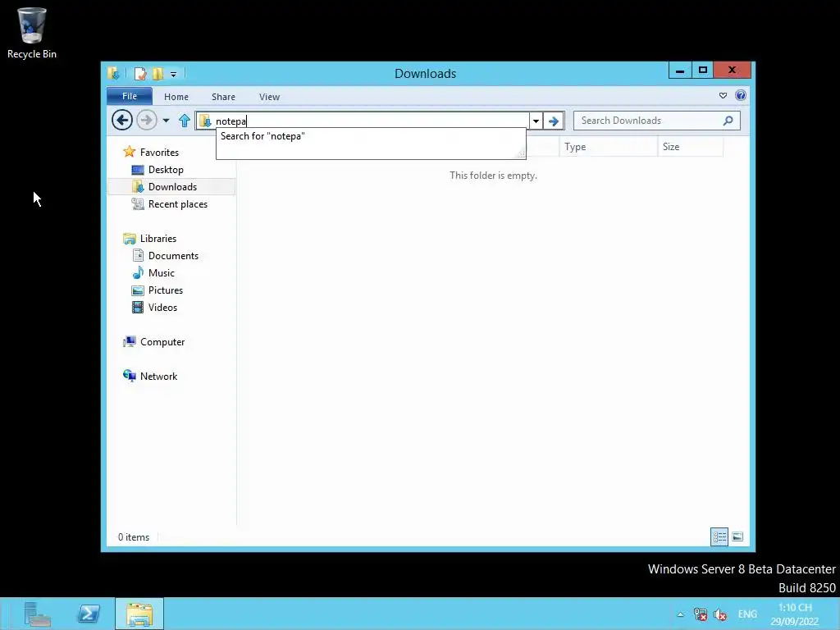The image size is (840, 630).
Task: Open the File ribbon tab
Action: click(x=130, y=96)
